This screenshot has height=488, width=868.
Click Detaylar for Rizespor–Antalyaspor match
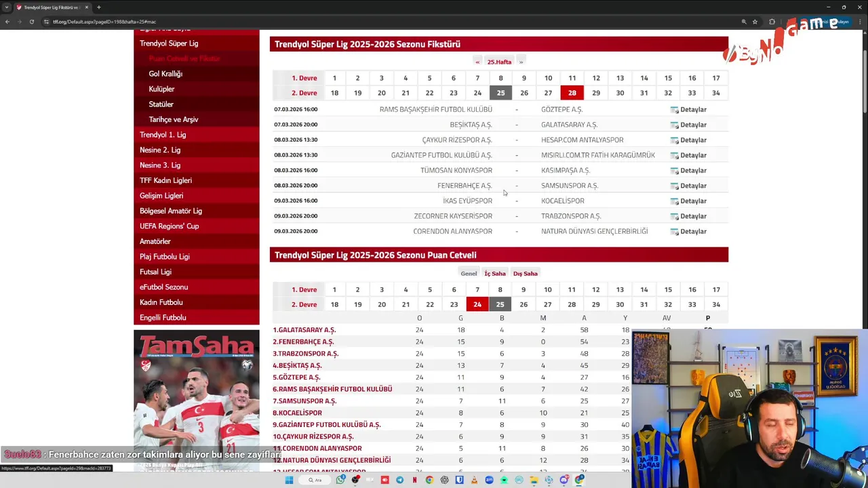coord(693,140)
